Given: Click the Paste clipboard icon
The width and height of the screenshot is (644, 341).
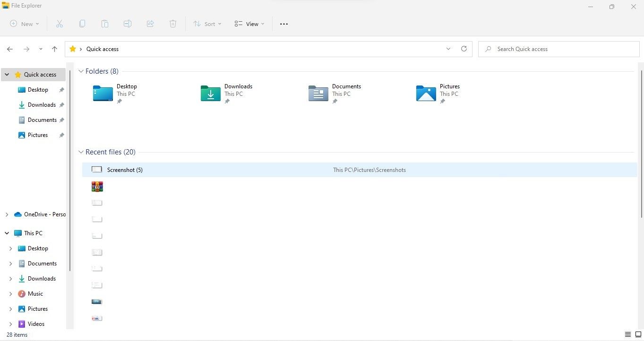Looking at the screenshot, I should click(x=105, y=24).
